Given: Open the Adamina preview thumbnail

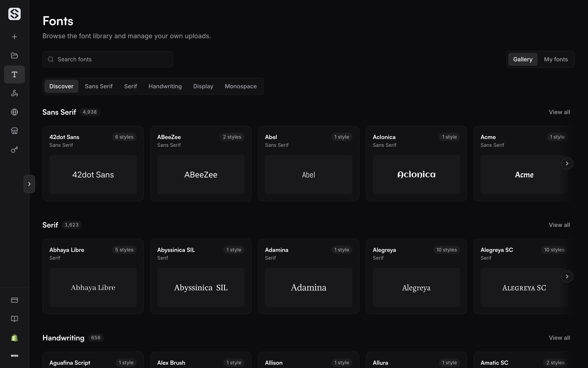Looking at the screenshot, I should pyautogui.click(x=308, y=287).
